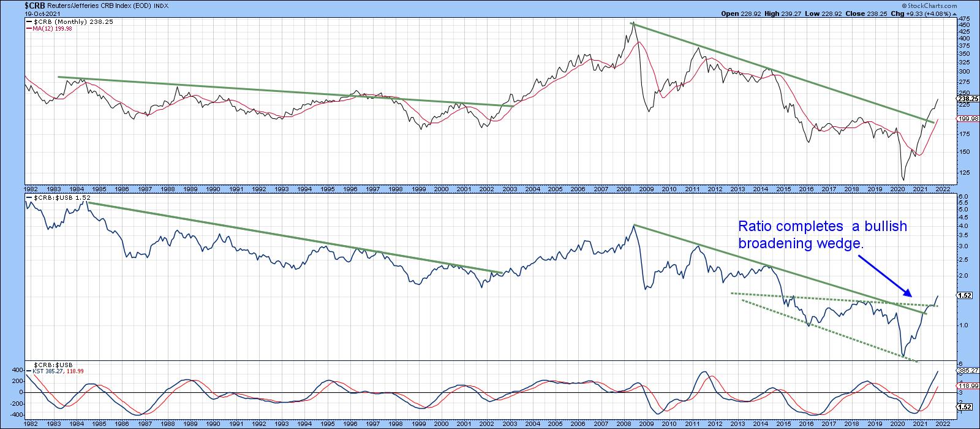Click the 118.99 KST signal tag on right axis
The height and width of the screenshot is (429, 980).
click(967, 385)
